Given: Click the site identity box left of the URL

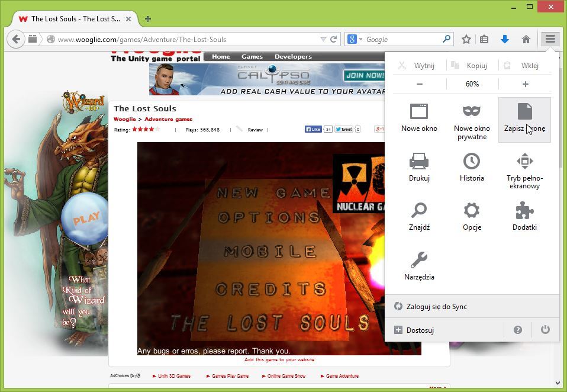Looking at the screenshot, I should (51, 39).
